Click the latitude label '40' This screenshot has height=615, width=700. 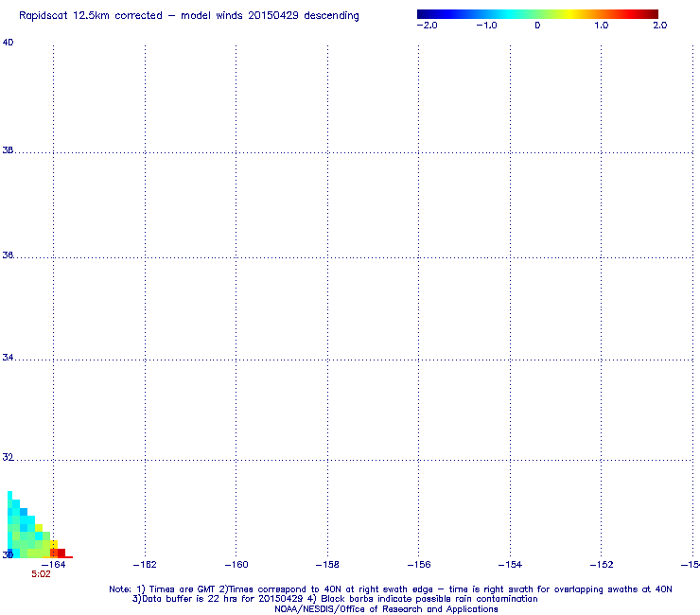point(8,43)
